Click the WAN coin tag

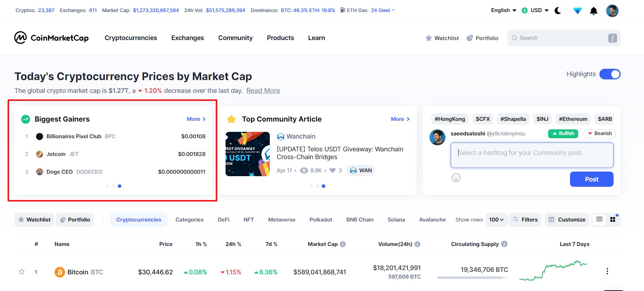click(x=361, y=170)
